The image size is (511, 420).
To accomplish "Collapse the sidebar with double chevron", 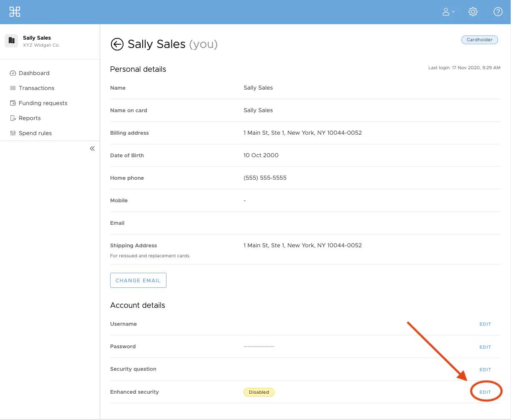I will 92,148.
